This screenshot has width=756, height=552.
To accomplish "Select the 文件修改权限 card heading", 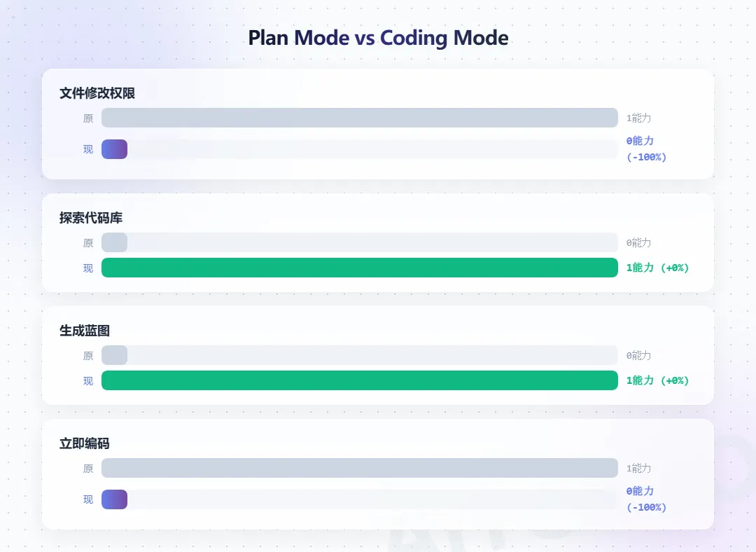I will click(x=97, y=93).
